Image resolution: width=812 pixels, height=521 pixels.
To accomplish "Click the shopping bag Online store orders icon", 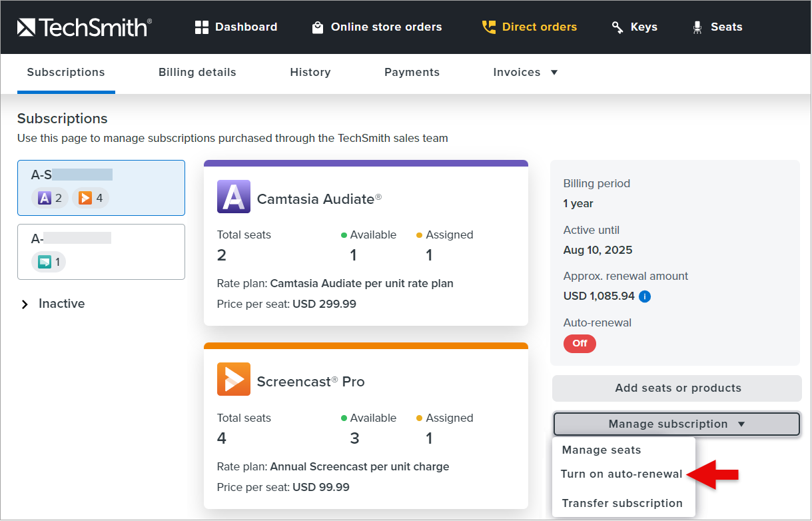I will (x=318, y=27).
